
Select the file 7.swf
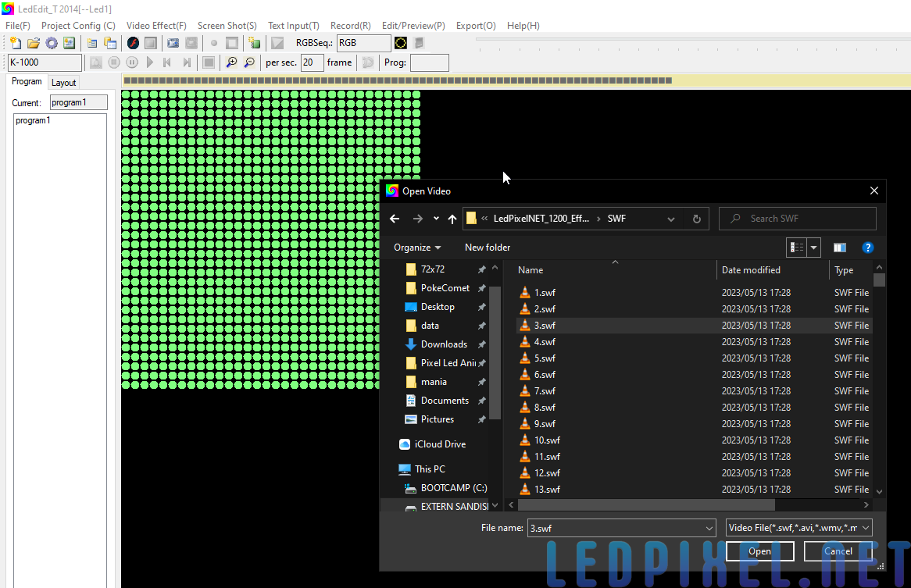[694, 391]
